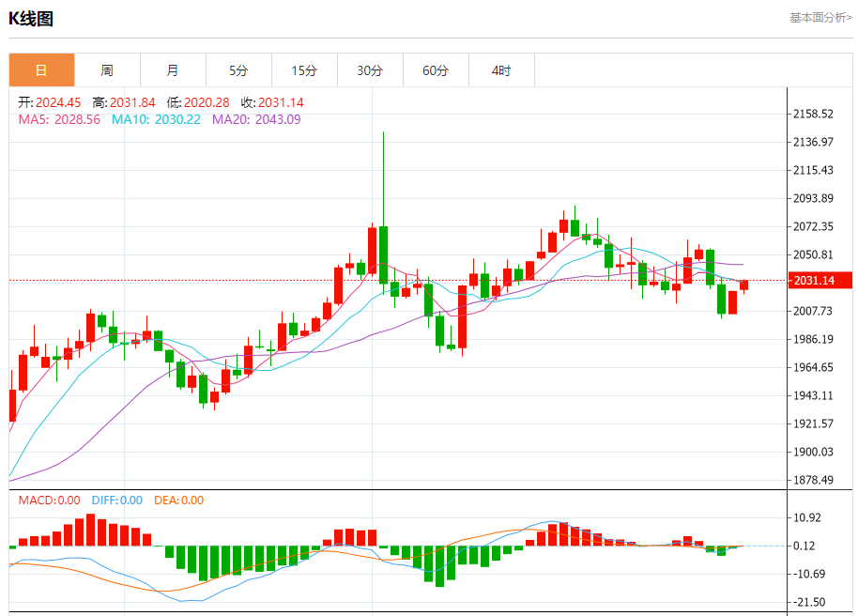Image resolution: width=858 pixels, height=616 pixels.
Task: Click the MACD:0.00 indicator label
Action: point(49,500)
